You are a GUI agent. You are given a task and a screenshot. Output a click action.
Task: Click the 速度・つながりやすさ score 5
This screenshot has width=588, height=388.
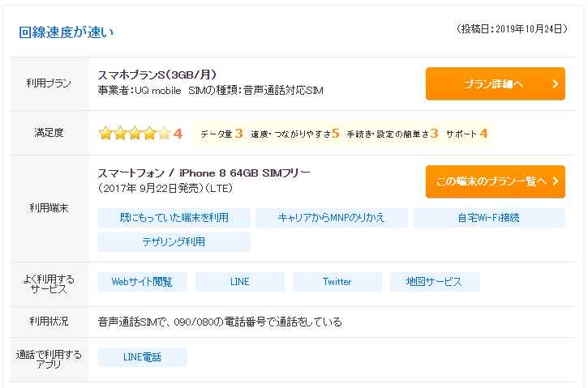point(335,134)
